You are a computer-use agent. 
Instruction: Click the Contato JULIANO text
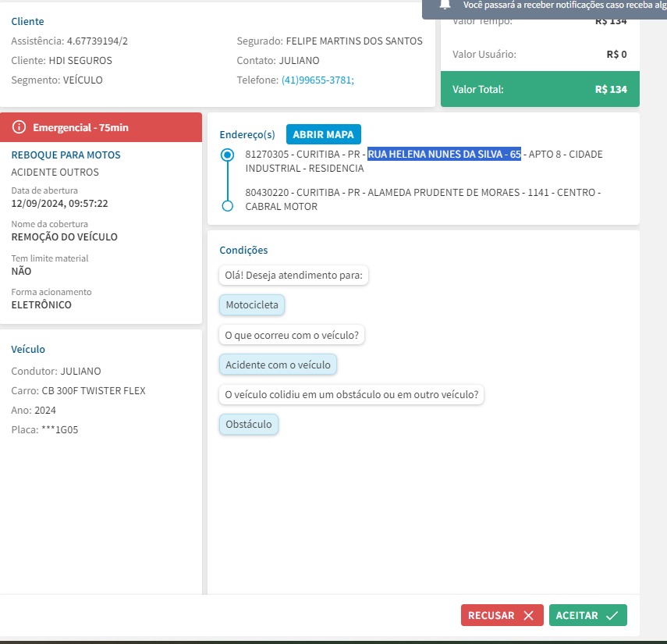pos(278,60)
